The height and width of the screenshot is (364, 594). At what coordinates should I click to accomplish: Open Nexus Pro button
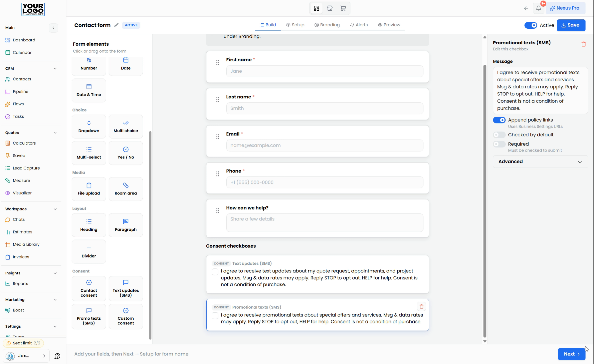point(565,8)
